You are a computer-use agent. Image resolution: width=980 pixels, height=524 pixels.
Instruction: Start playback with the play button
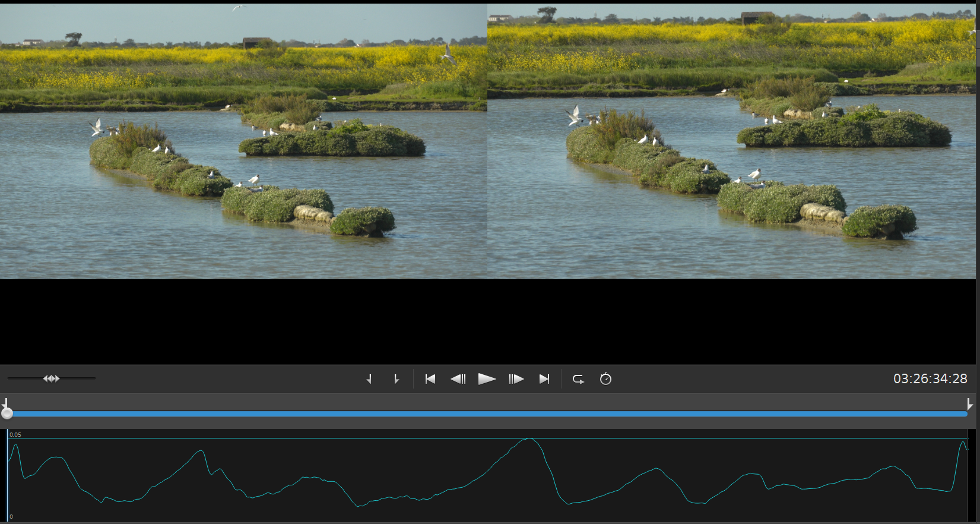point(487,379)
